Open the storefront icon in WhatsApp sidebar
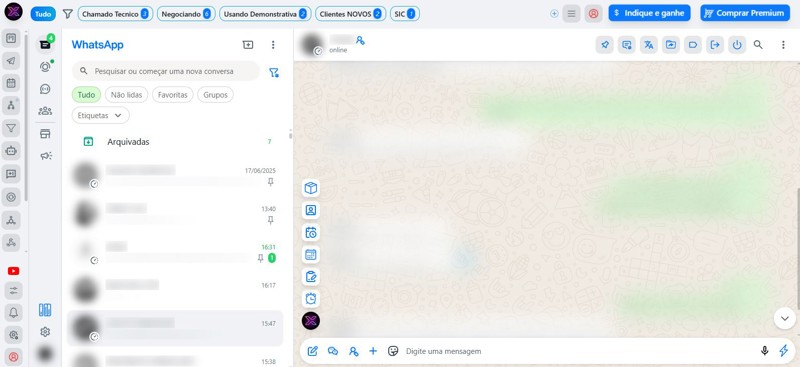This screenshot has height=367, width=800. [45, 134]
